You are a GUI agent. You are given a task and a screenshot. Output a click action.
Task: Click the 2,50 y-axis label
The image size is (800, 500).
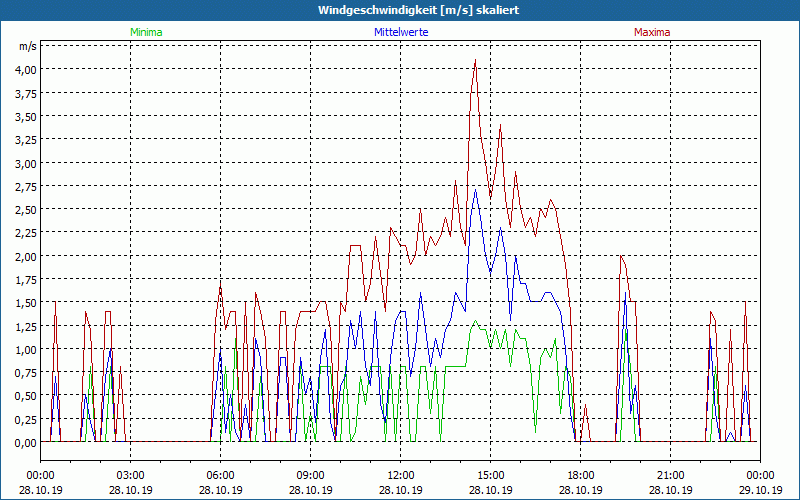coord(25,210)
